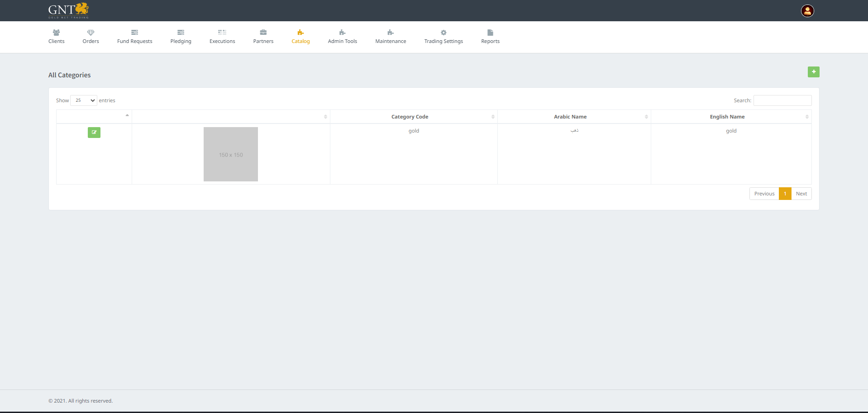Click the green add category button
This screenshot has height=413, width=868.
tap(813, 72)
